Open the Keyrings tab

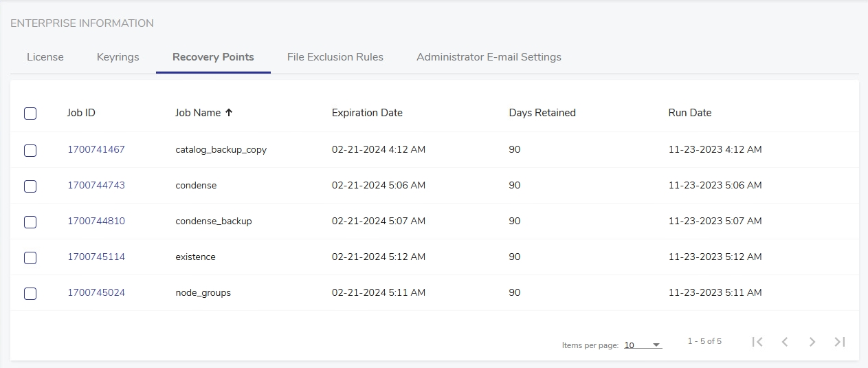[118, 57]
